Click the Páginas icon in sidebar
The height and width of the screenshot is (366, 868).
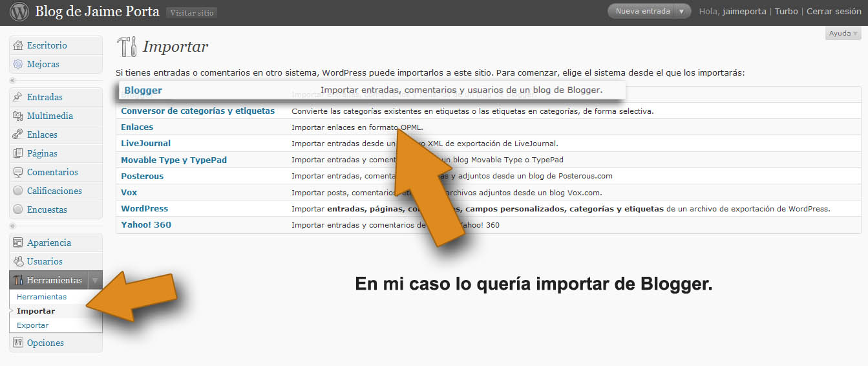click(x=18, y=153)
